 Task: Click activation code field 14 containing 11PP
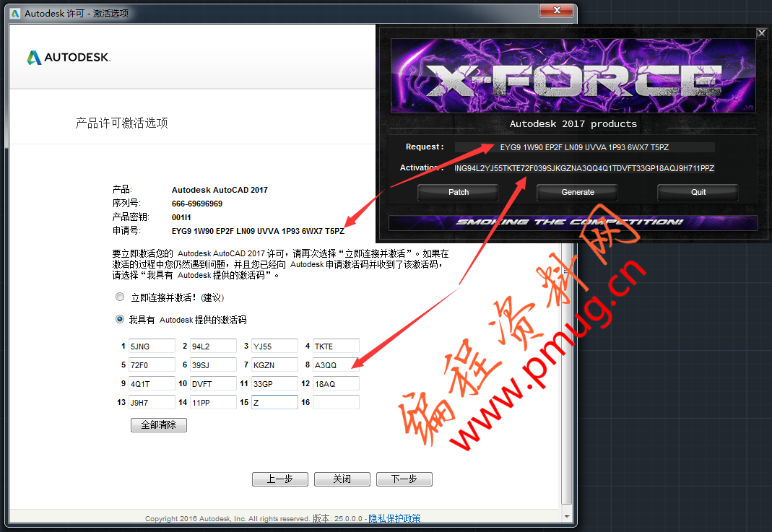click(213, 402)
